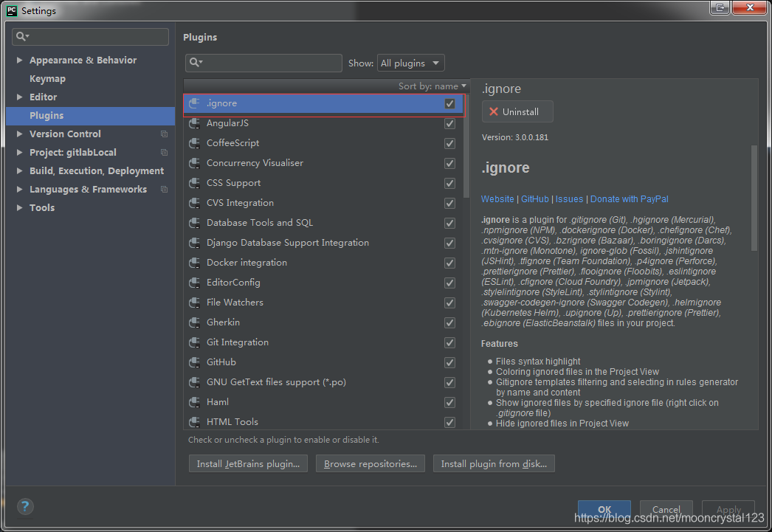This screenshot has width=772, height=532.
Task: Click the Project: gitlabLocal project-level icon
Action: [164, 153]
